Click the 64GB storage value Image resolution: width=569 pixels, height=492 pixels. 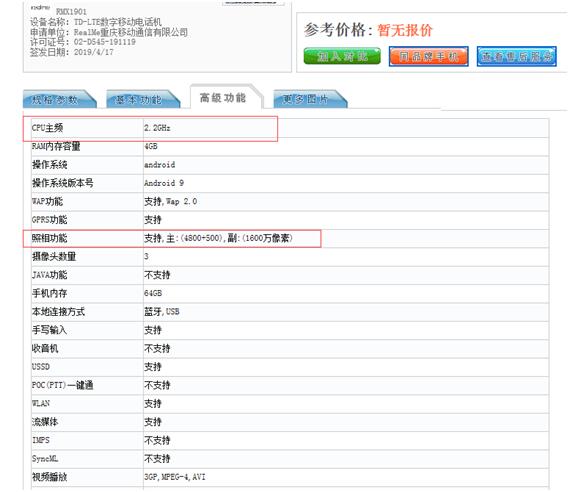153,293
